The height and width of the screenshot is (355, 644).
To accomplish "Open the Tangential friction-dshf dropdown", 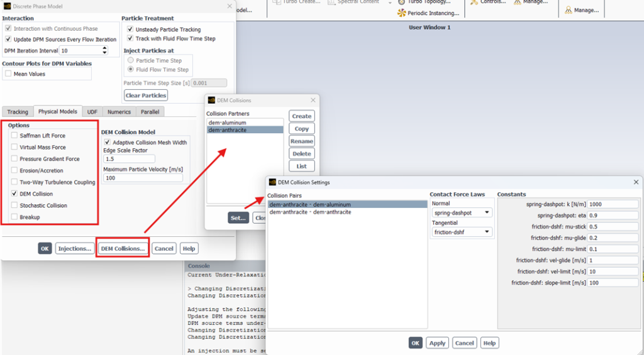I will pyautogui.click(x=462, y=232).
